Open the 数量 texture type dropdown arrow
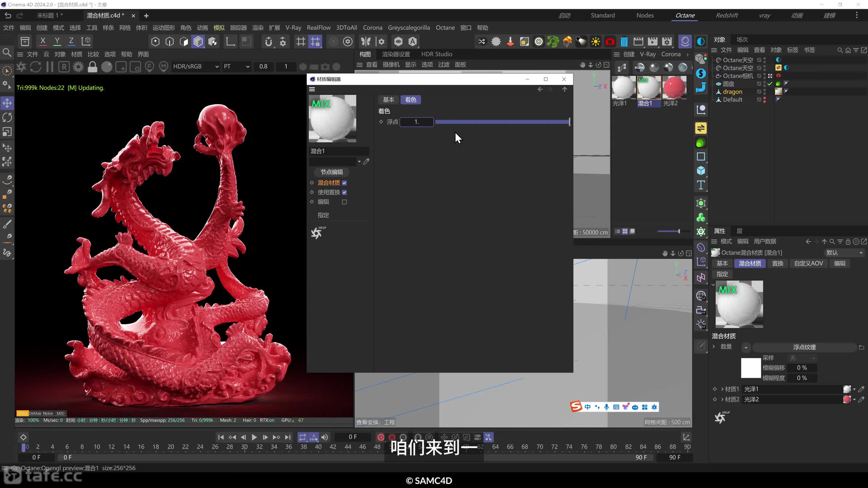Image resolution: width=868 pixels, height=488 pixels. coord(746,347)
